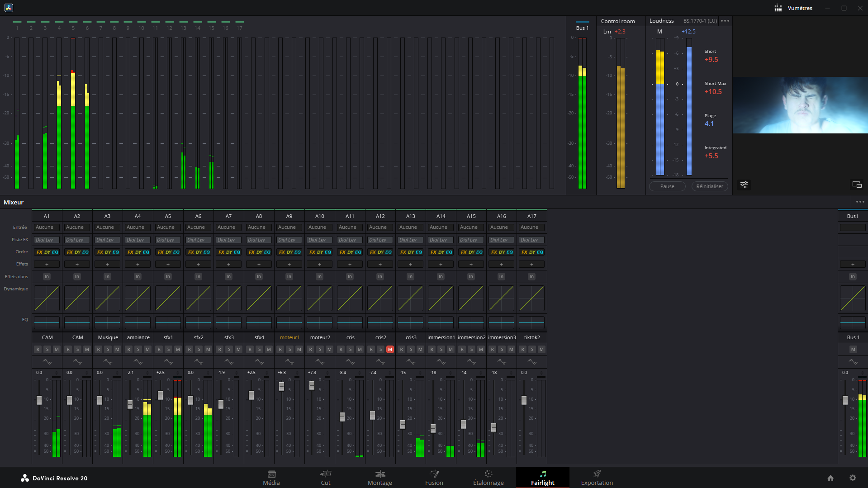Switch to the Montage page
Screen dimensions: 868x488
379,478
